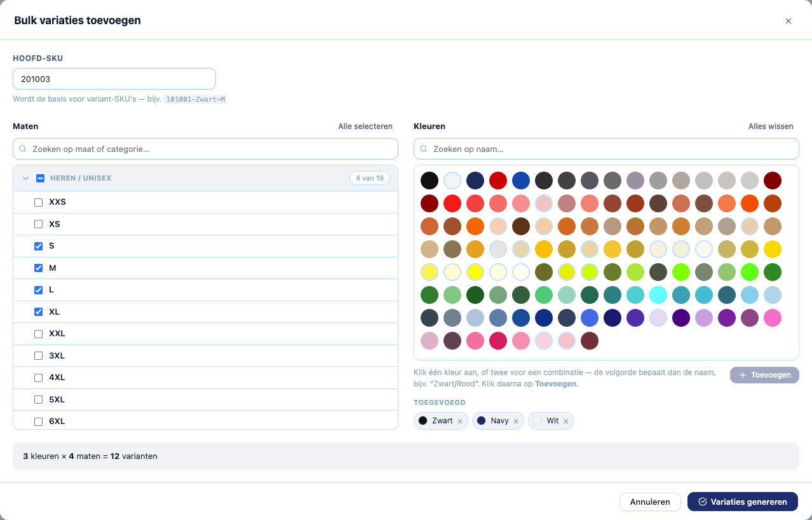Remove the Zwart color chip
This screenshot has height=520, width=812.
(460, 421)
